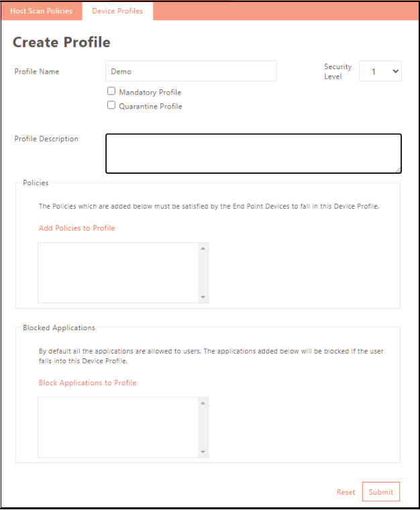Click inside the Policies list box

coord(118,272)
